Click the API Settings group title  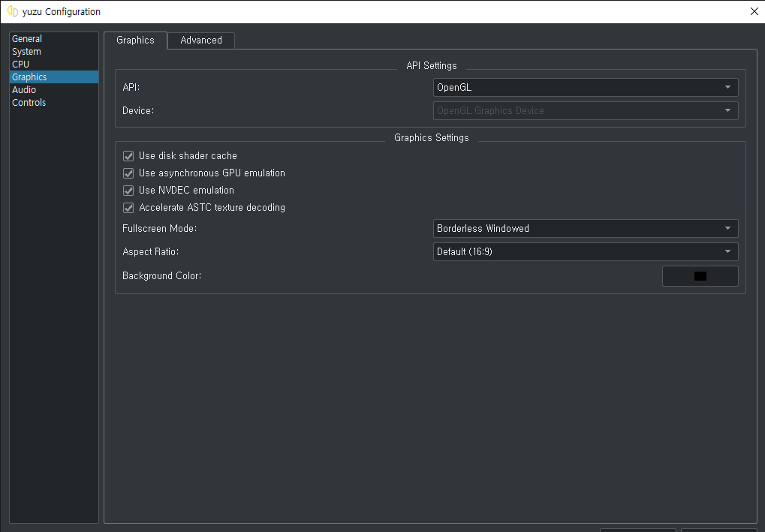[432, 66]
